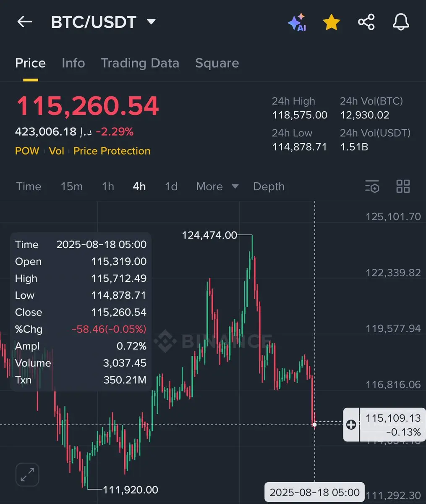Click the 124,474.00 high candle marker
The height and width of the screenshot is (504, 426).
coord(209,235)
